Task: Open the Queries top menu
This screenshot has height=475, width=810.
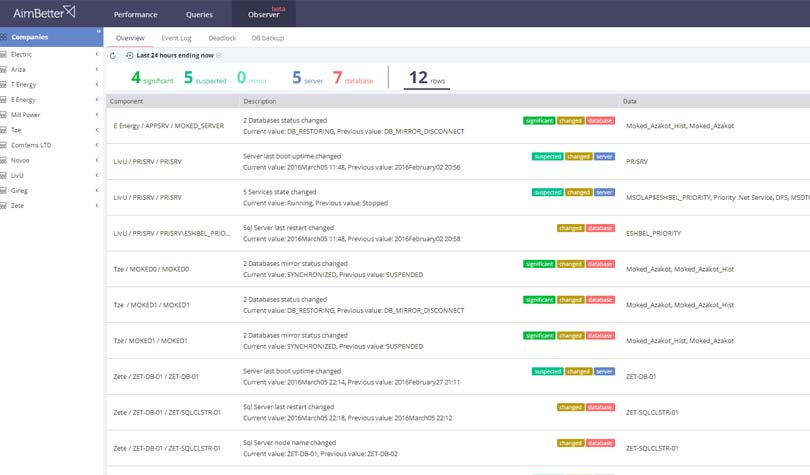Action: (199, 14)
